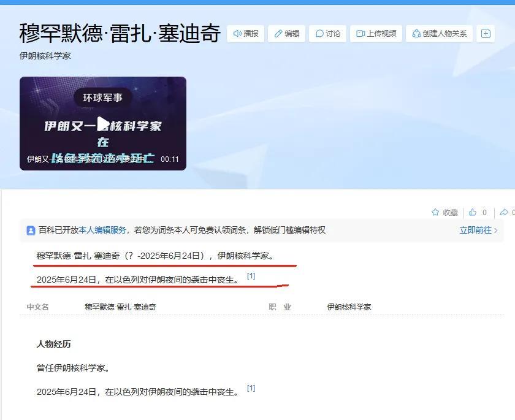Click the share arrow icon
Viewport: 515px width, 420px height.
[504, 212]
